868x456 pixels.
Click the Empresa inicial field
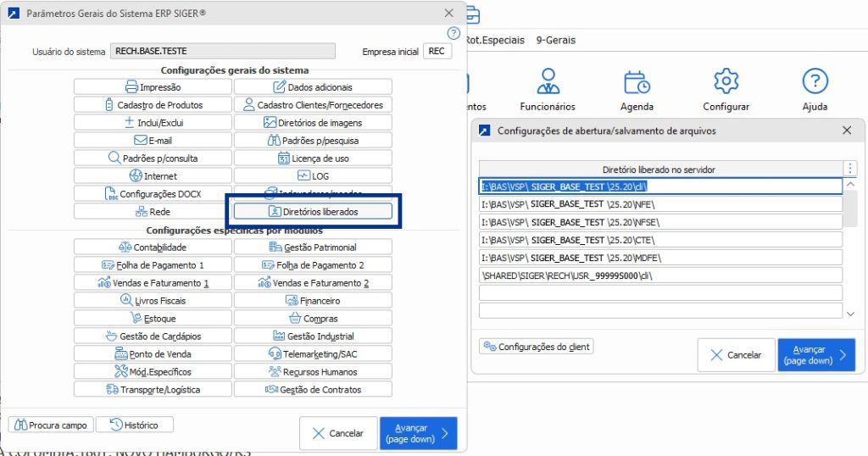(437, 51)
